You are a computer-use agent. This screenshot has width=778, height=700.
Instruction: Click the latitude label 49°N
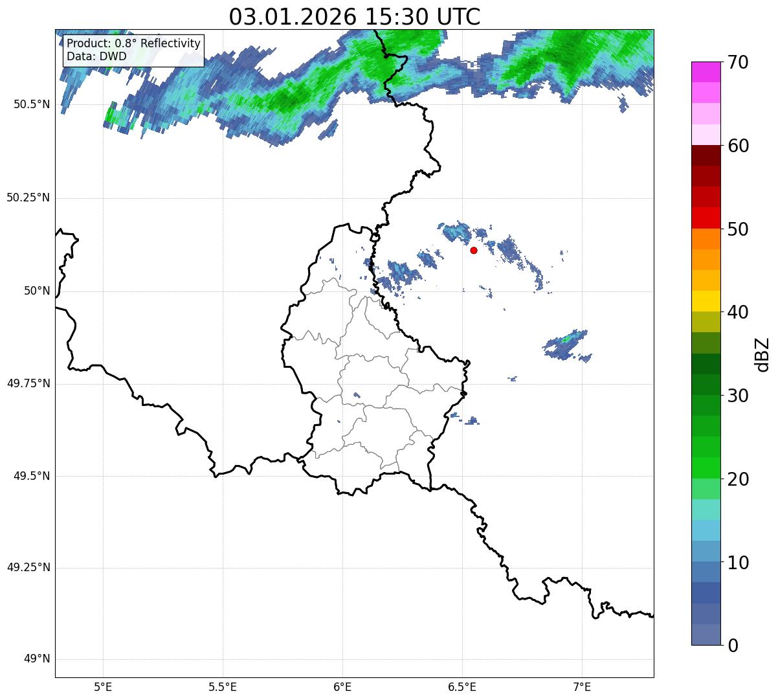37,659
